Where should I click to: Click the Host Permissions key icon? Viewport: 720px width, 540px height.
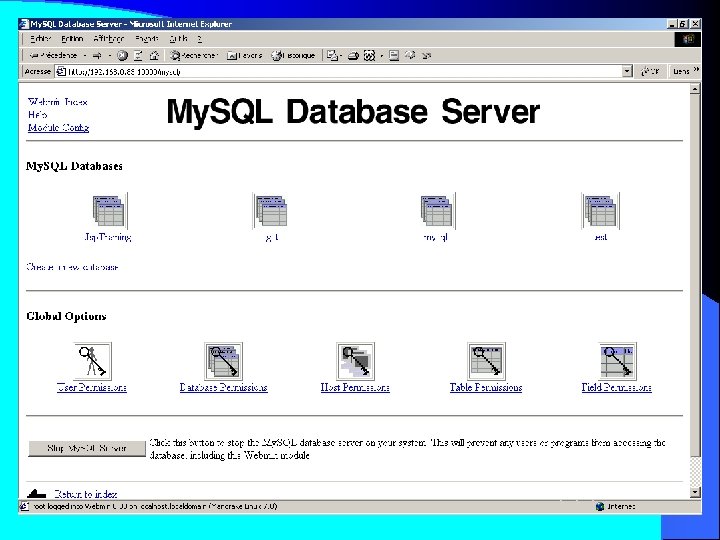(x=355, y=361)
